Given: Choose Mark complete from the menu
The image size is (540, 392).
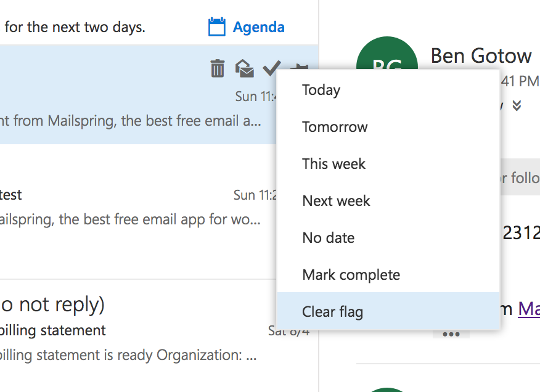Looking at the screenshot, I should coord(351,275).
